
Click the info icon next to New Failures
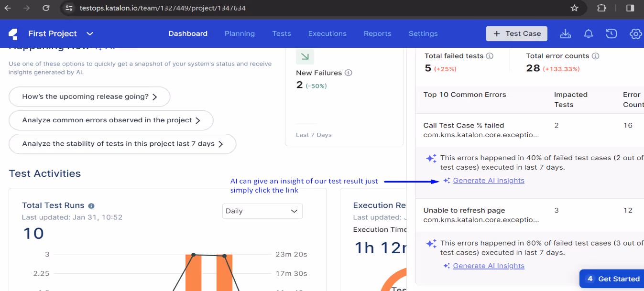[x=349, y=73]
